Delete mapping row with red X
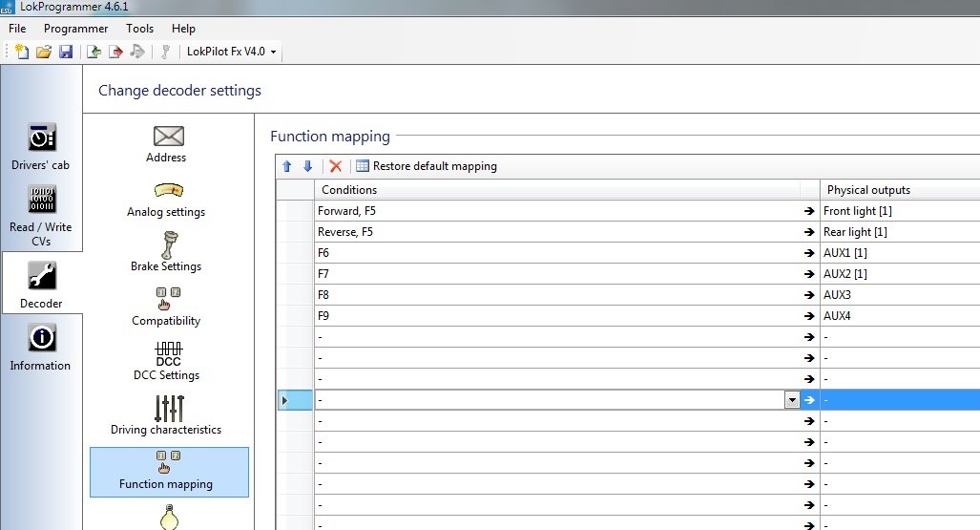The image size is (980, 530). (x=336, y=166)
